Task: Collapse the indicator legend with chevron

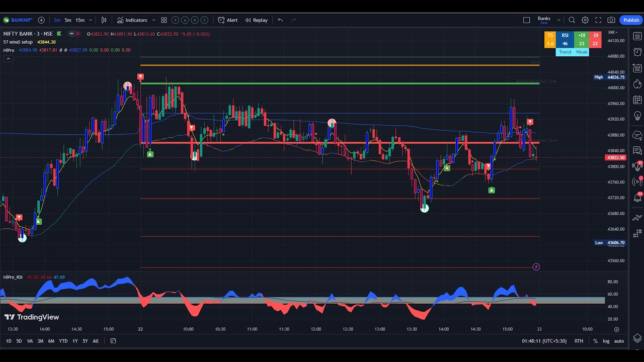Action: [x=8, y=59]
